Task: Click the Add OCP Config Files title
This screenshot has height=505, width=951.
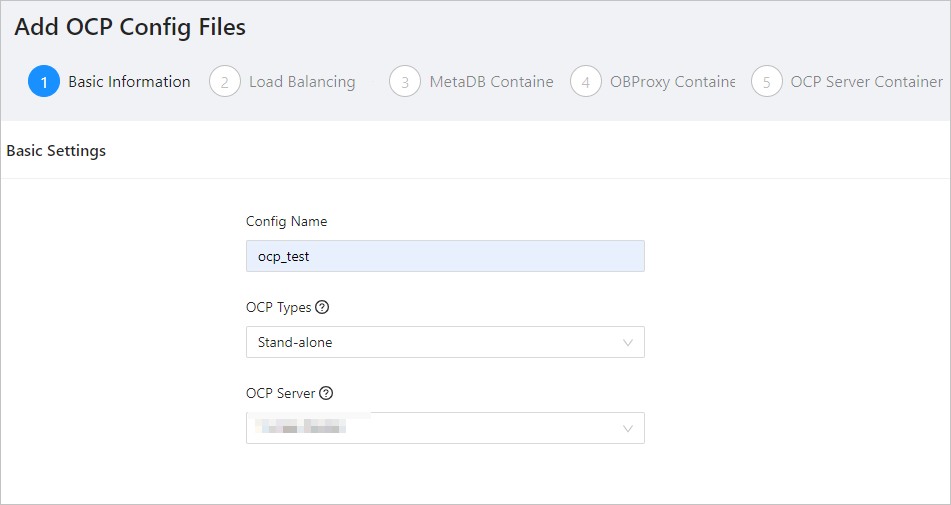Action: point(130,27)
